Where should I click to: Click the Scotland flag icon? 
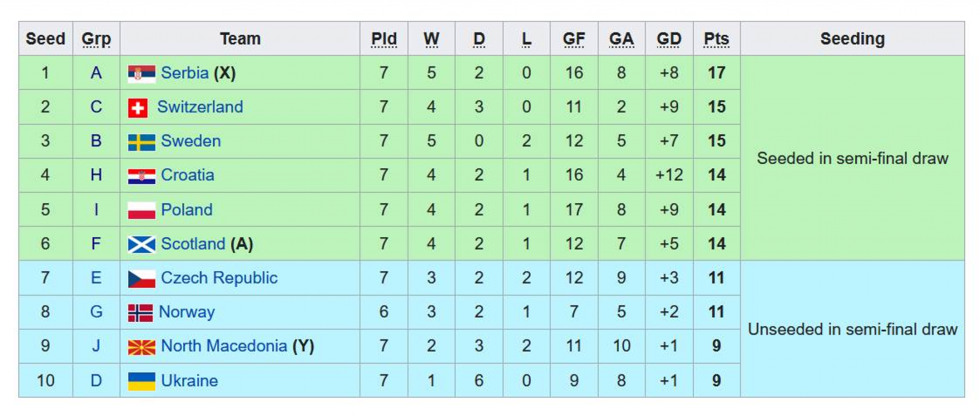pyautogui.click(x=142, y=244)
